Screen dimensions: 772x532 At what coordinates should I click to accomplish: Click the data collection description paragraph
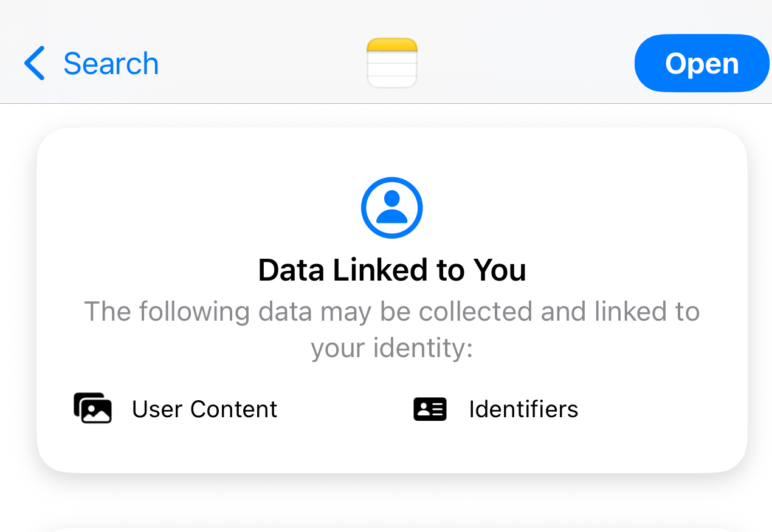point(392,330)
